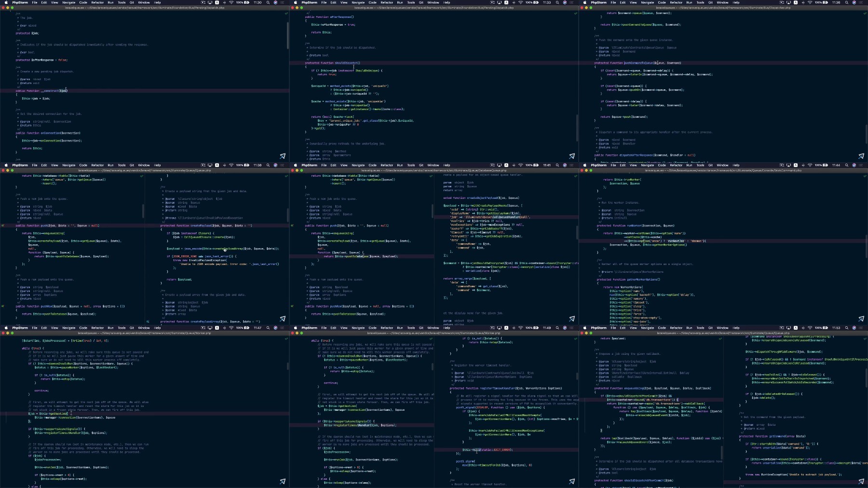Click the 'protected function enqueueUsing' line in the 11:53 window
Screen dimensions: 868x488
pos(652,388)
